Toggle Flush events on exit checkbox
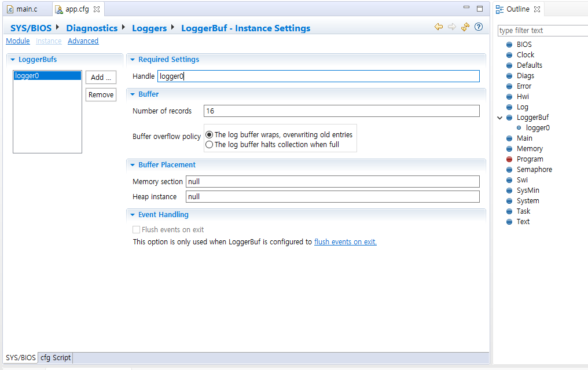The width and height of the screenshot is (588, 370). coord(137,230)
